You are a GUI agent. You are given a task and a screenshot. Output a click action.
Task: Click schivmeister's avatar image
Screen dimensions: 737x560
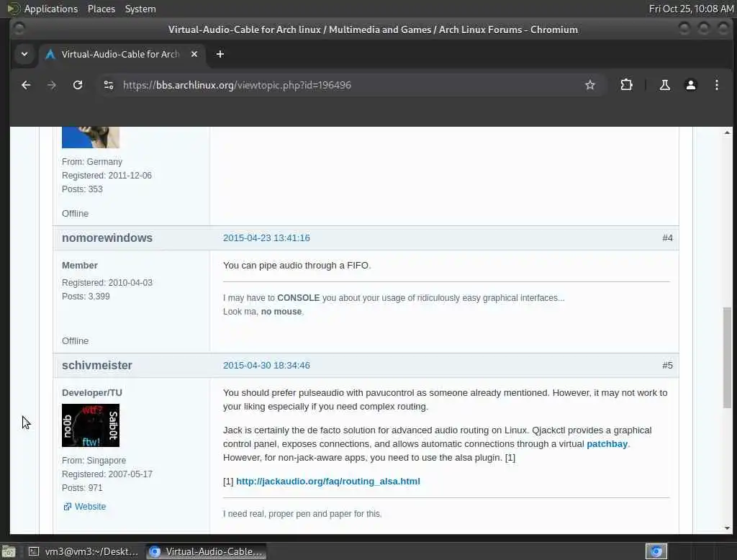(91, 425)
